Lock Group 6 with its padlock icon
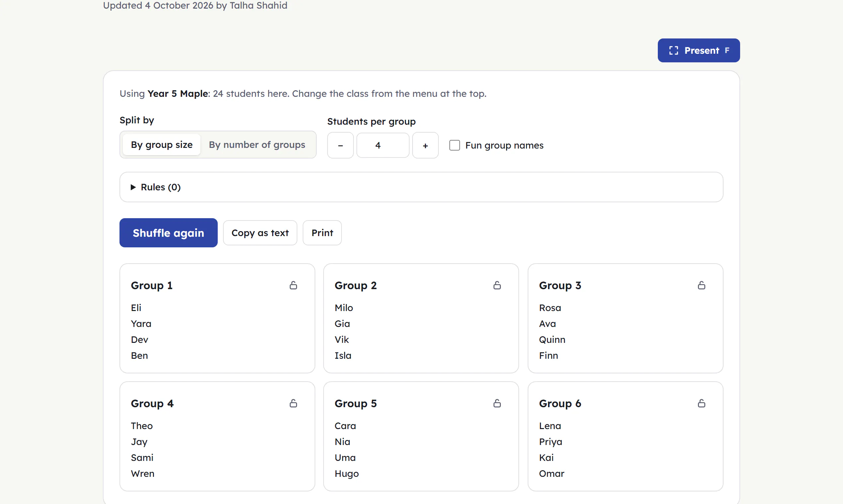843x504 pixels. (701, 403)
